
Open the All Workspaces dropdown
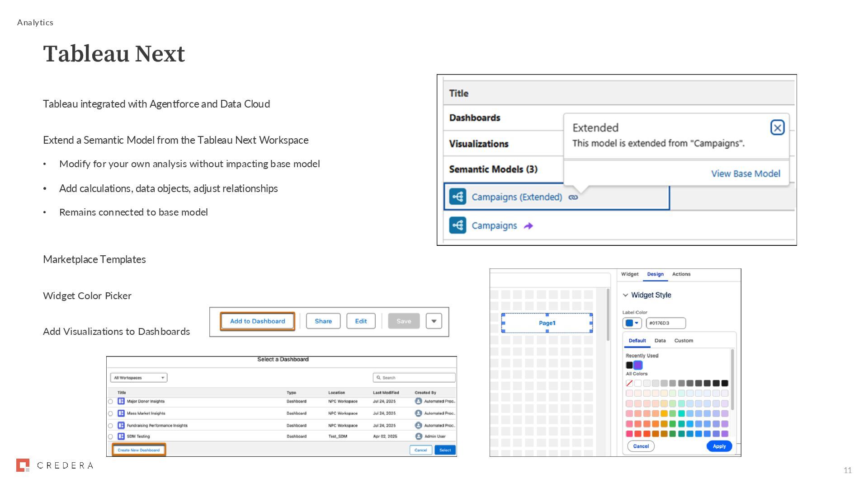pyautogui.click(x=138, y=378)
